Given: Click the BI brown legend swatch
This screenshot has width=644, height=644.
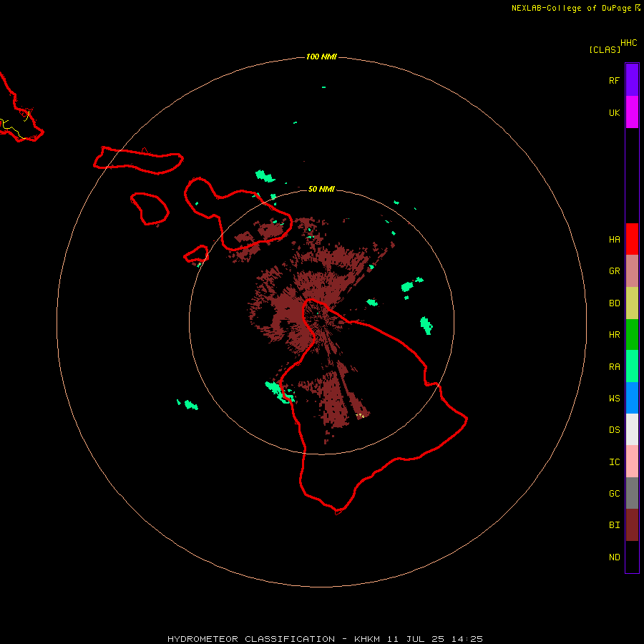Looking at the screenshot, I should (632, 525).
